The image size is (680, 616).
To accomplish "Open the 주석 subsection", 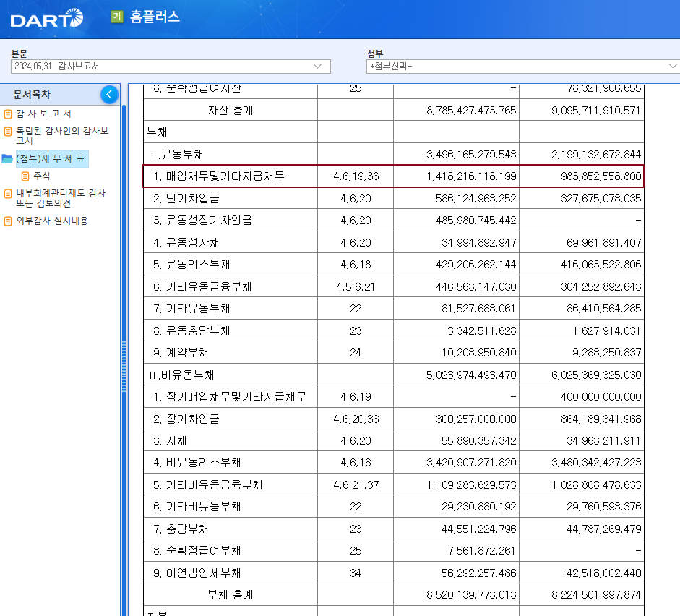I will pos(42,176).
